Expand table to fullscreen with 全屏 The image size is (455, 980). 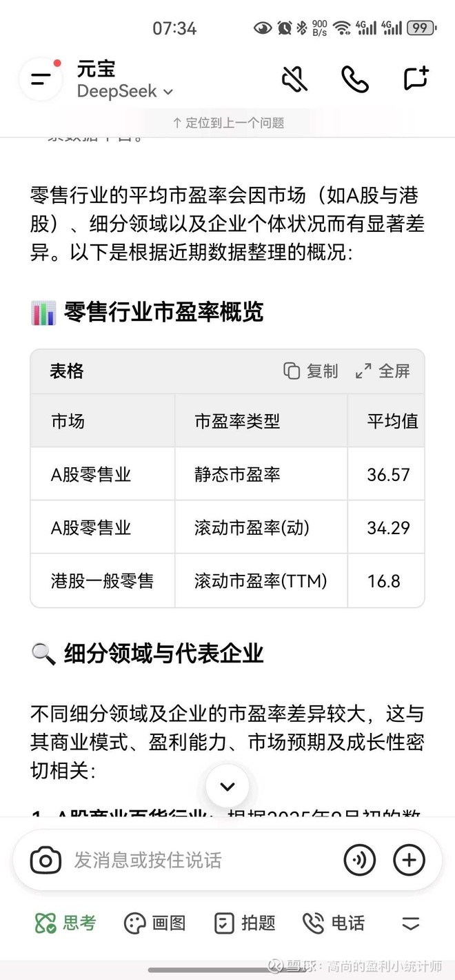click(383, 371)
